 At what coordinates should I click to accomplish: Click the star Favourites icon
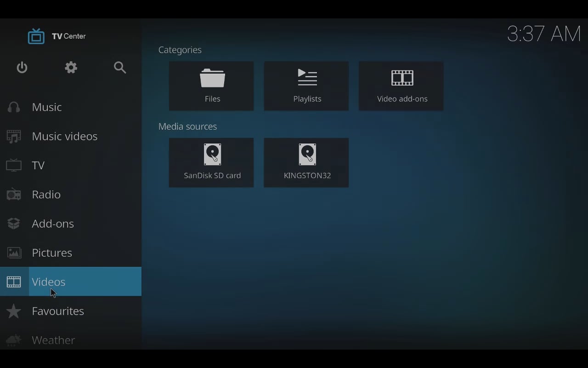point(14,311)
